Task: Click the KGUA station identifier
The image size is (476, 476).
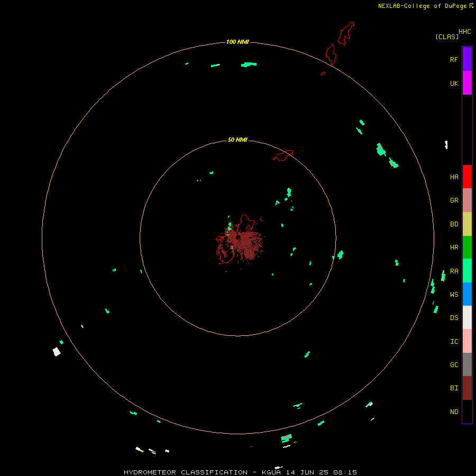Action: [x=271, y=472]
